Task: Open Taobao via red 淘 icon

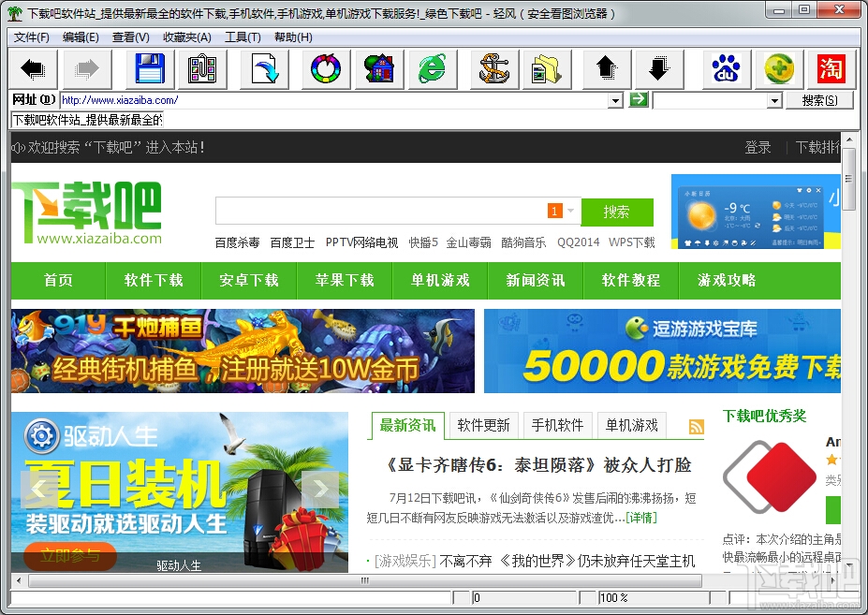Action: [831, 69]
